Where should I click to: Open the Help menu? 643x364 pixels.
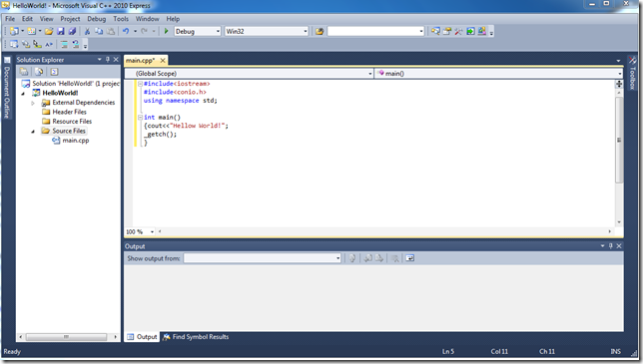pyautogui.click(x=173, y=19)
